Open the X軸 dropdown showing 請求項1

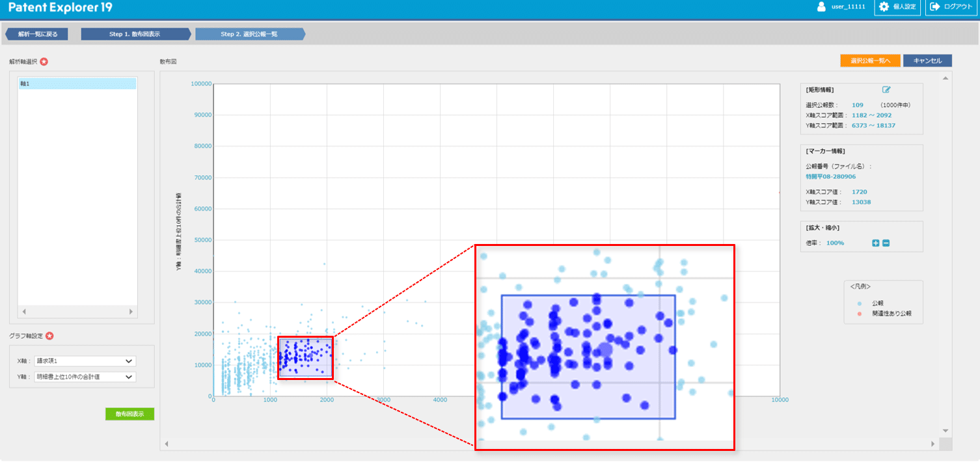(85, 360)
